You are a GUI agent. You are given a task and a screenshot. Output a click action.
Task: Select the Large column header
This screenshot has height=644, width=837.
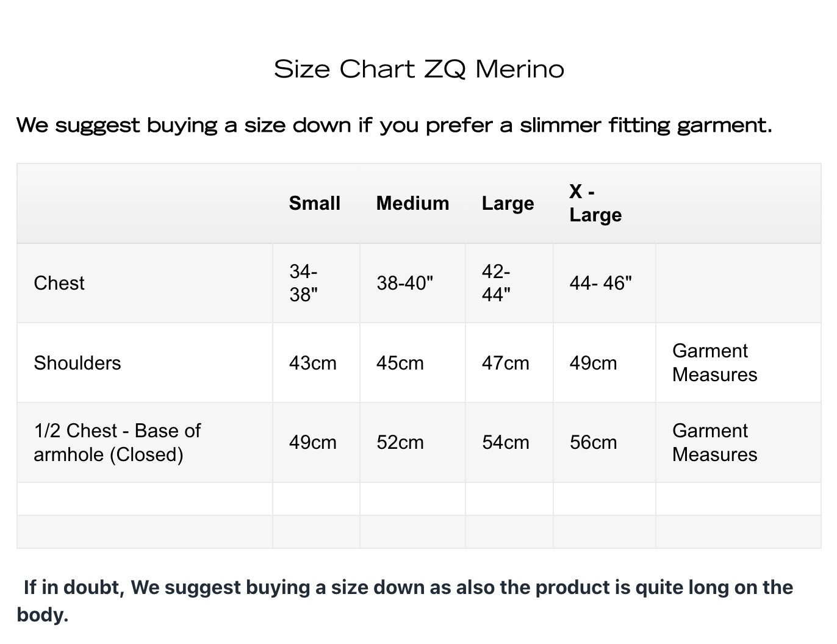tap(508, 203)
